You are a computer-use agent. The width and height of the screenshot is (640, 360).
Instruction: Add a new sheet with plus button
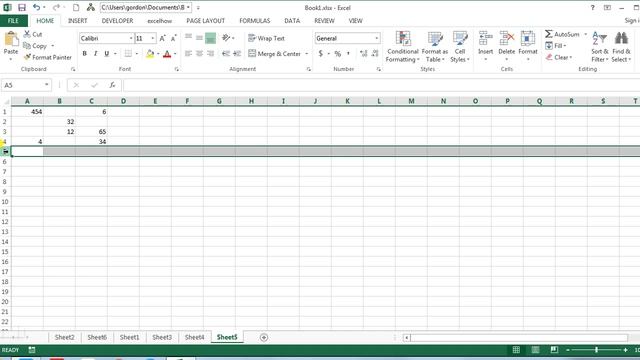(264, 337)
